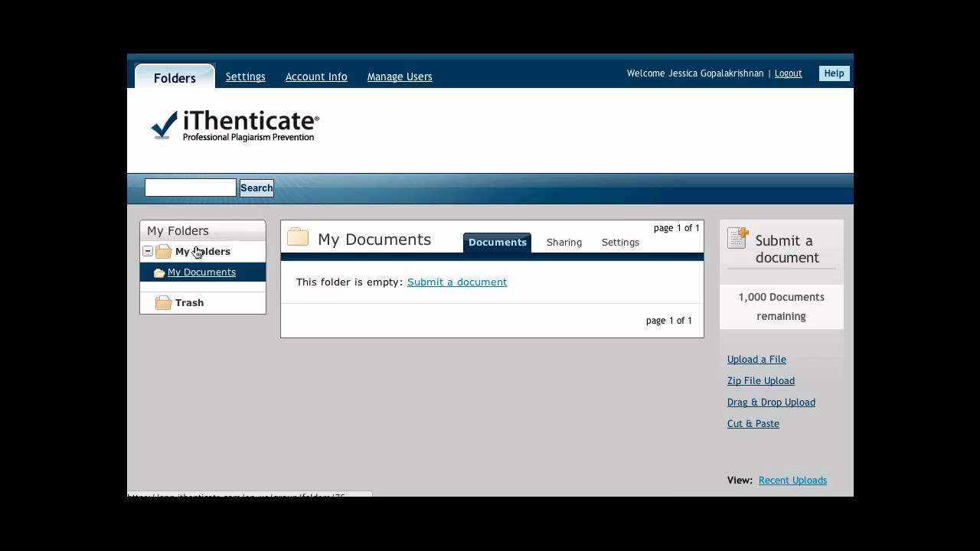Click the My Documents heading title

[x=374, y=240]
